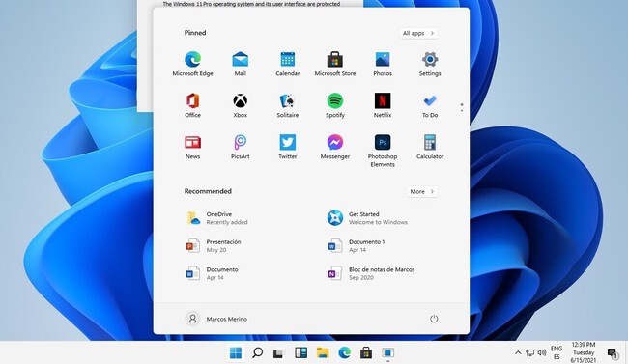628x364 pixels.
Task: Open clock and date flyout
Action: click(x=584, y=352)
